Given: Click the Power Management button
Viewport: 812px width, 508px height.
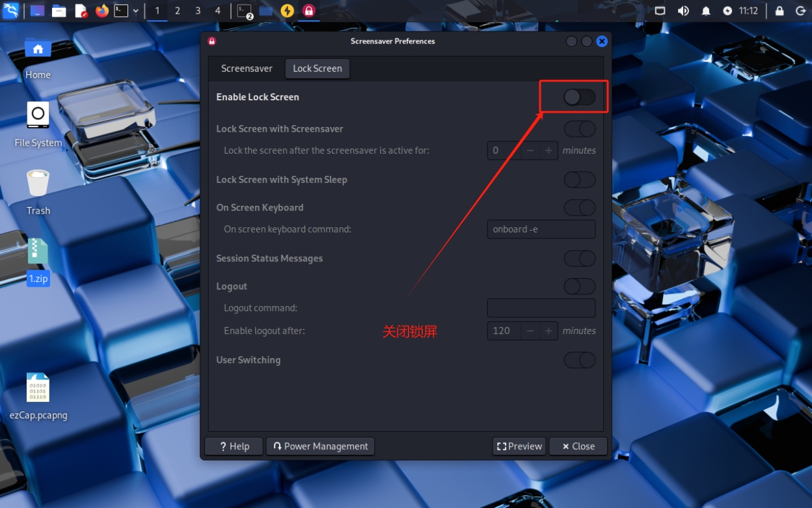Looking at the screenshot, I should coord(320,446).
